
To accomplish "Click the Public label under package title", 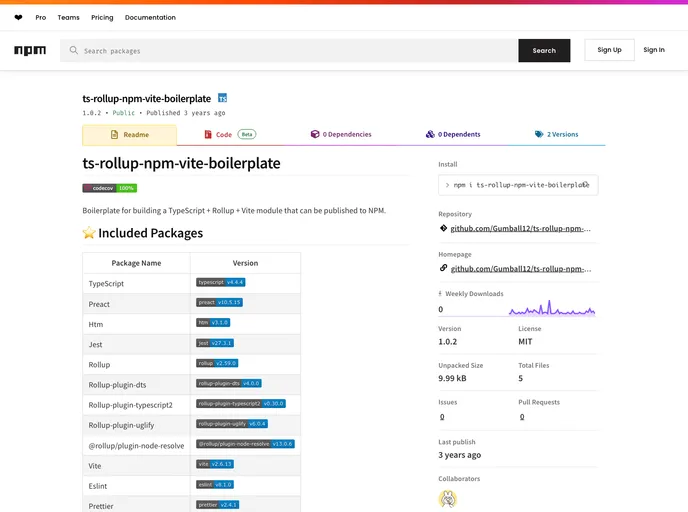I will [123, 113].
